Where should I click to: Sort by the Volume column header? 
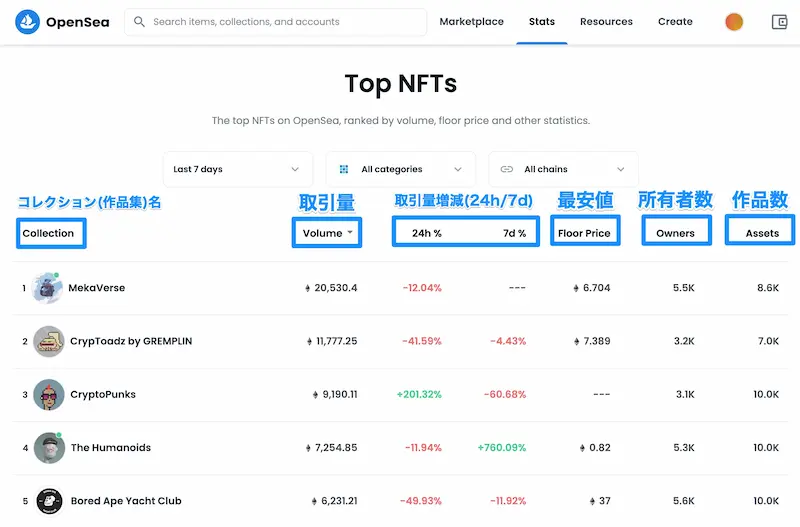click(x=327, y=233)
